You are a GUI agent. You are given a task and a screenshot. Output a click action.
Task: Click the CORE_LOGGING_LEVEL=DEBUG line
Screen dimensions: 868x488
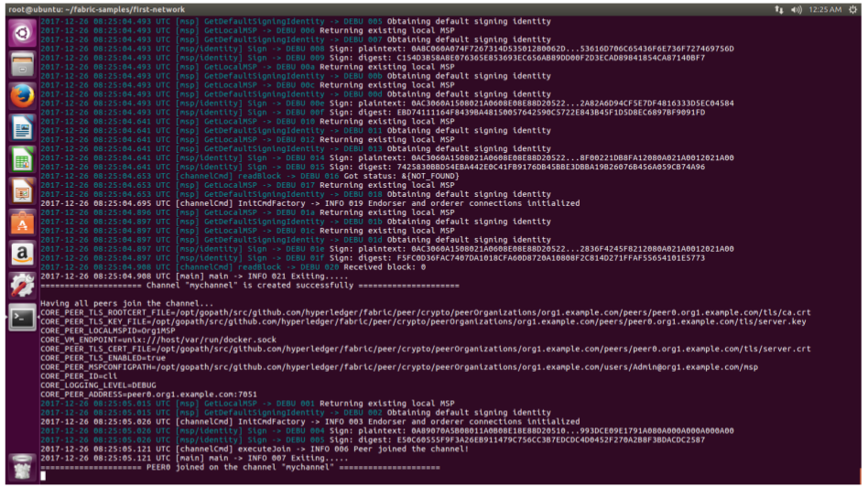(98, 385)
